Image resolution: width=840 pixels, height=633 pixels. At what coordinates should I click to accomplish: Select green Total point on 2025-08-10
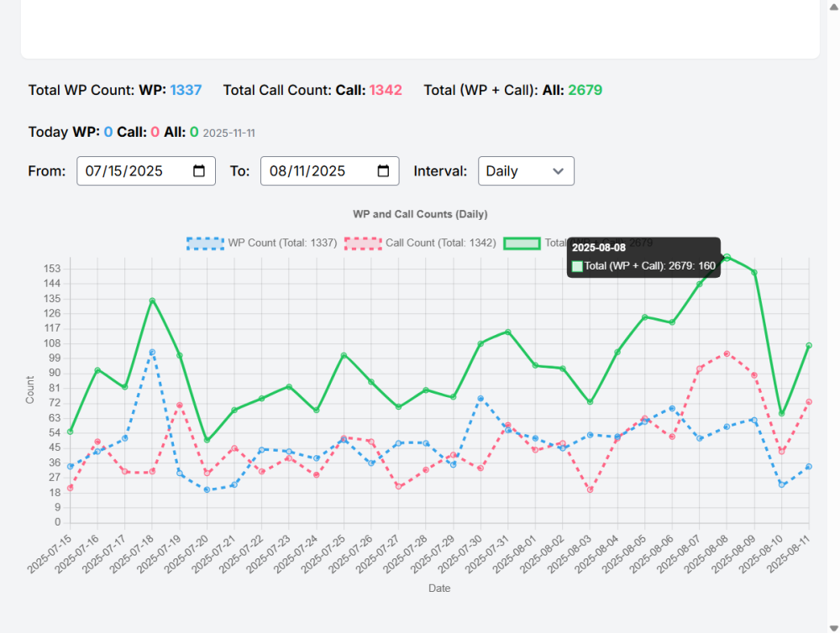tap(781, 413)
